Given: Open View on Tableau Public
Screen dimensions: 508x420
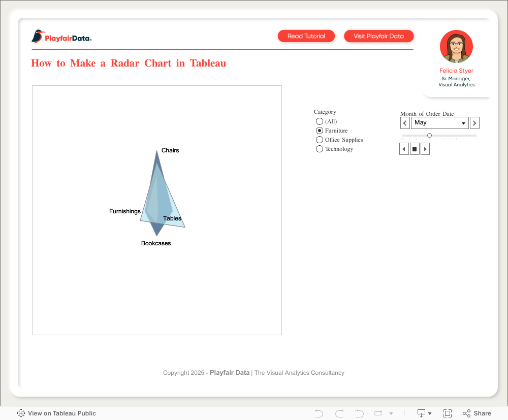Looking at the screenshot, I should [56, 413].
